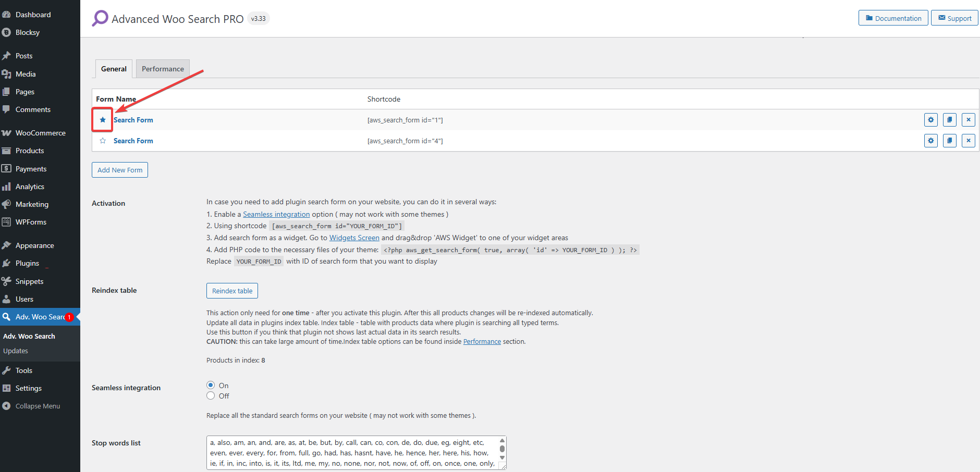Delete the search form with id=4
The image size is (980, 472).
pyautogui.click(x=968, y=141)
